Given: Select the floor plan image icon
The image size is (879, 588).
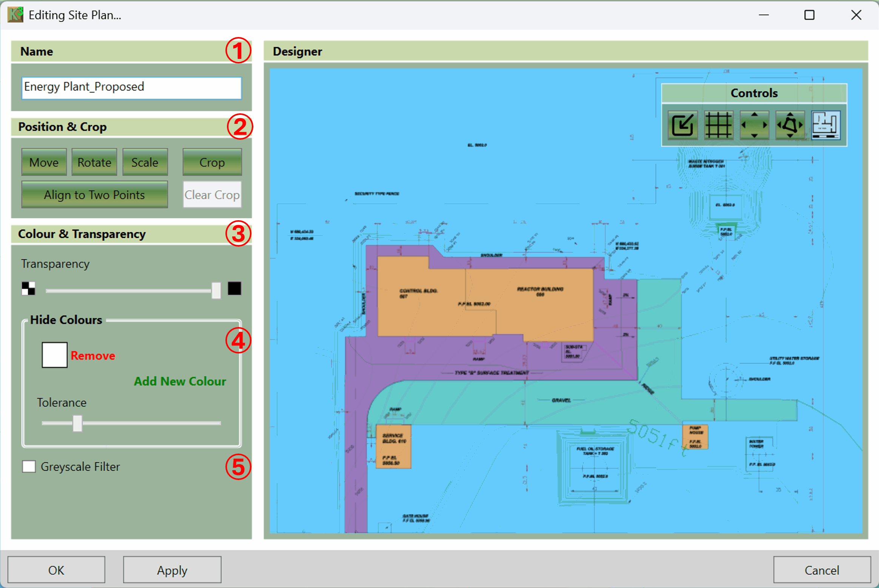Looking at the screenshot, I should point(826,125).
